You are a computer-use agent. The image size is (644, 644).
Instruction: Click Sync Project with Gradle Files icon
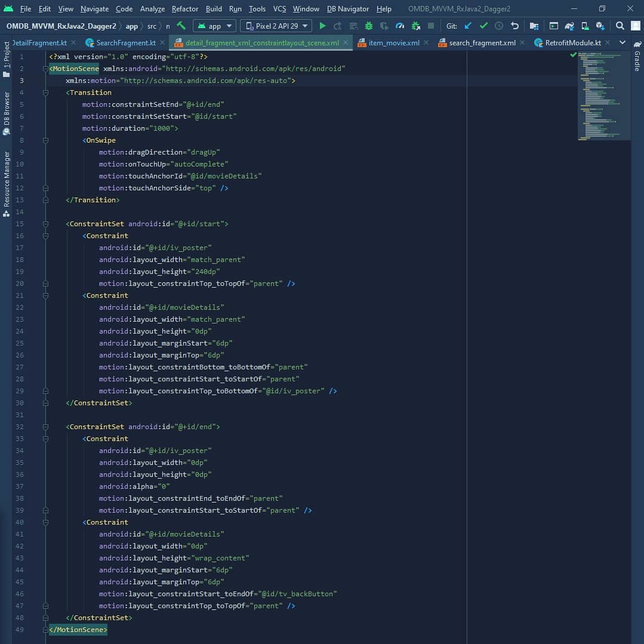[x=569, y=26]
